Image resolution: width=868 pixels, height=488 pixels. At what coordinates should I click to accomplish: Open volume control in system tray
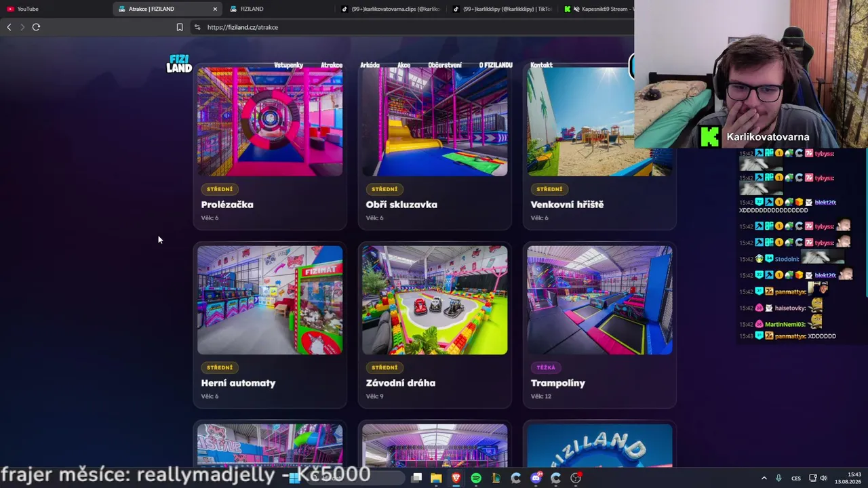[823, 478]
